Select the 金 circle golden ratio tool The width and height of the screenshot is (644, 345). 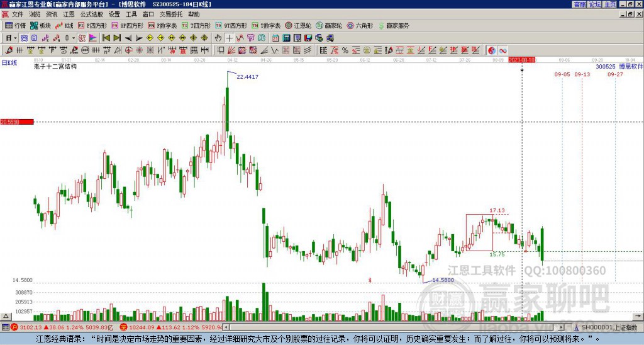coord(367,50)
